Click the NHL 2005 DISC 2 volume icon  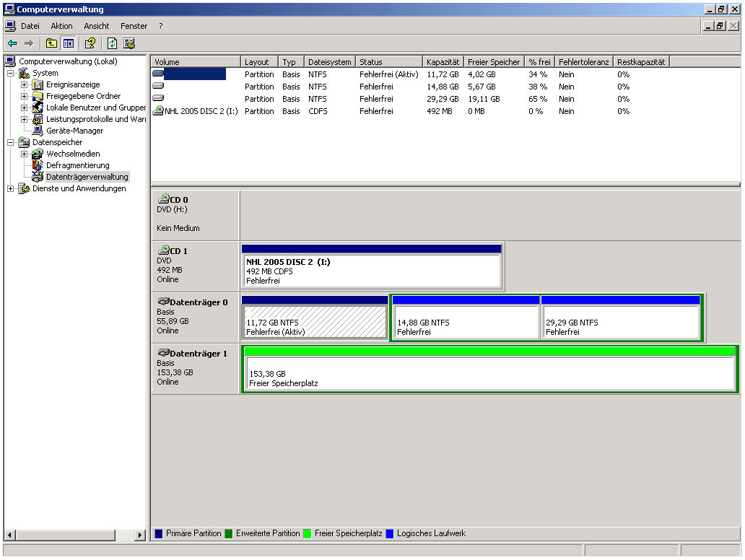(158, 111)
